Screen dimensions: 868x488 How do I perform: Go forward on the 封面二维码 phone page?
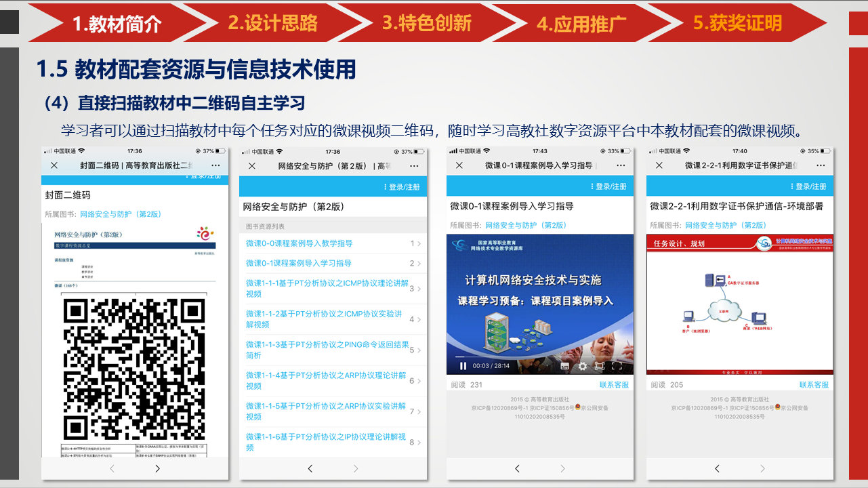pyautogui.click(x=157, y=468)
